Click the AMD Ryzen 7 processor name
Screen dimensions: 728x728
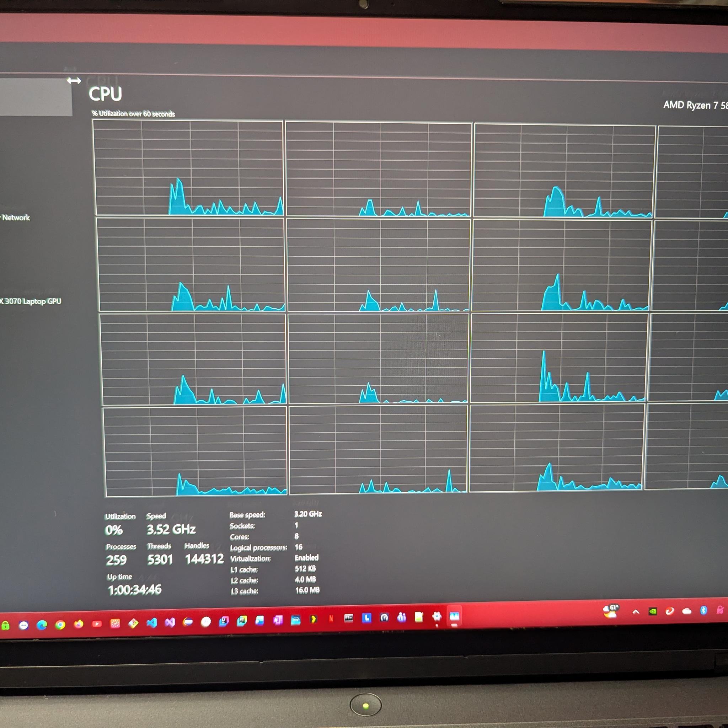click(696, 105)
